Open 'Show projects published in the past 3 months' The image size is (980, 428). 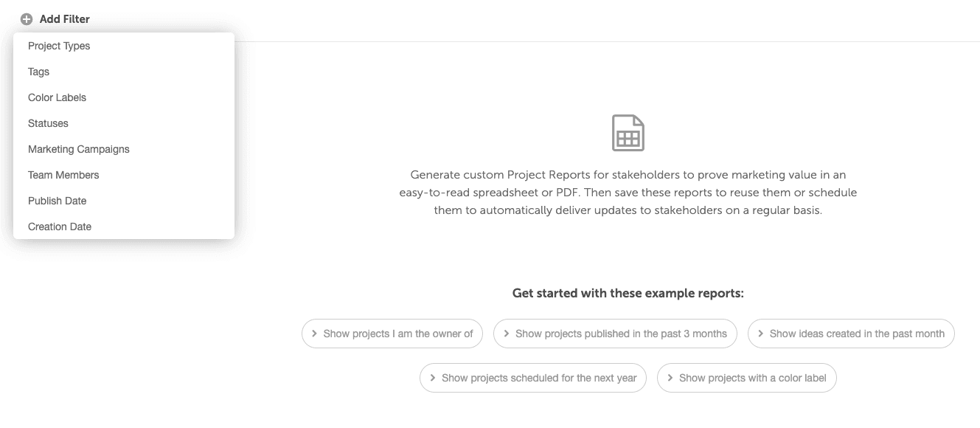tap(616, 334)
